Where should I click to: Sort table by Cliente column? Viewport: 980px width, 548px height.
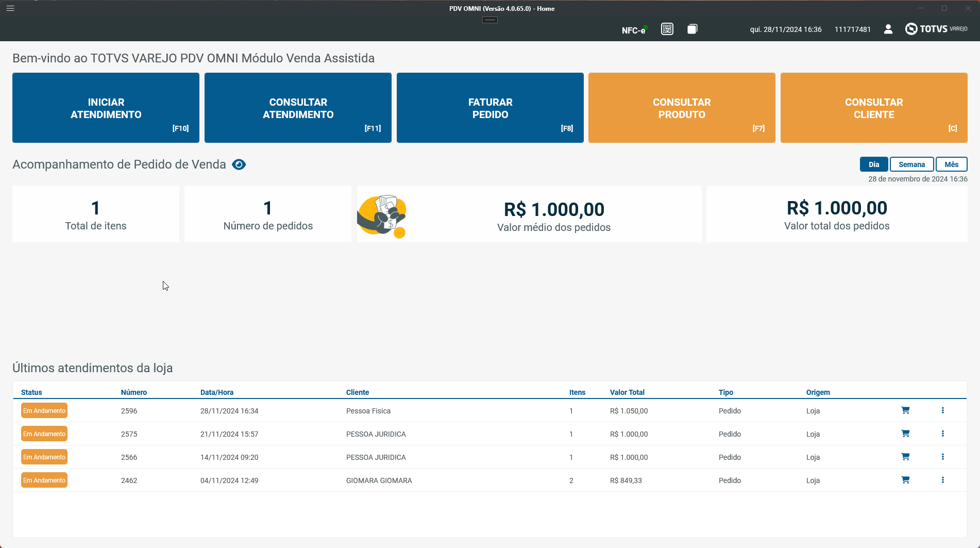point(358,392)
